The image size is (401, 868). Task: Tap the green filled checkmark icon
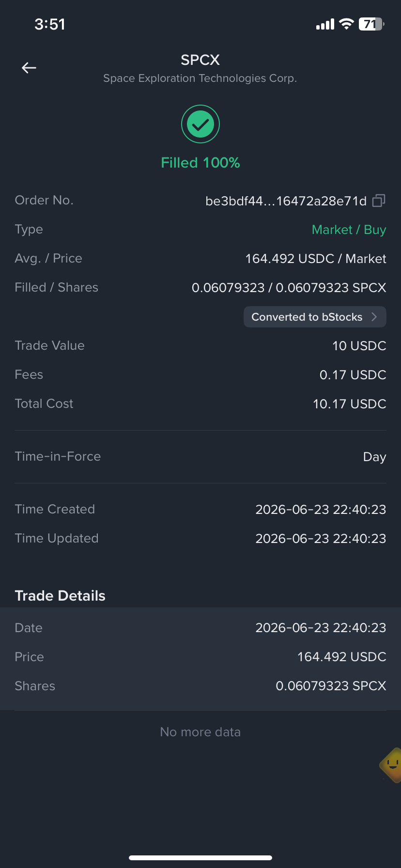200,124
